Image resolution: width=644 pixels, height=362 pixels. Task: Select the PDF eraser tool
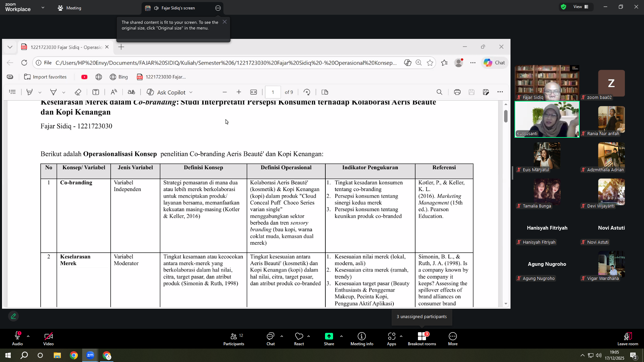click(78, 92)
